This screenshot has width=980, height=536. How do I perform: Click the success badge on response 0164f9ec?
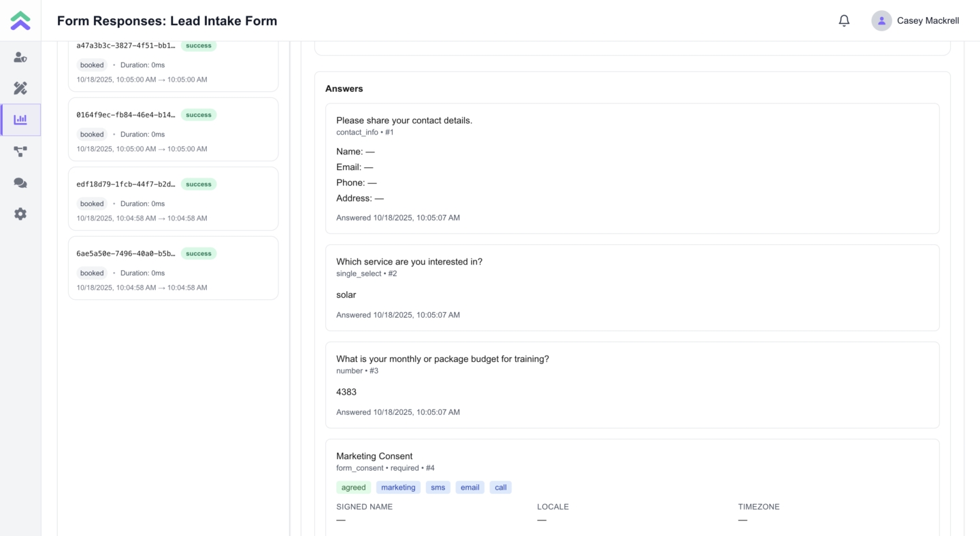199,115
